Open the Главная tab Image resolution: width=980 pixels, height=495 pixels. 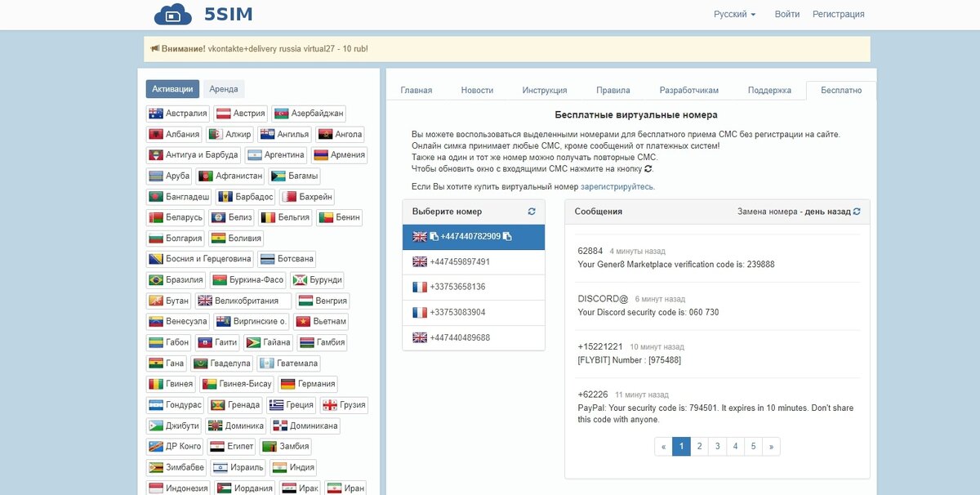(416, 91)
